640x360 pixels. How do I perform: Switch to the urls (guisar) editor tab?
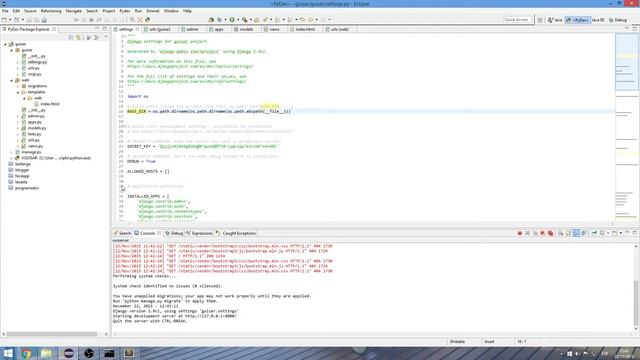(x=159, y=29)
